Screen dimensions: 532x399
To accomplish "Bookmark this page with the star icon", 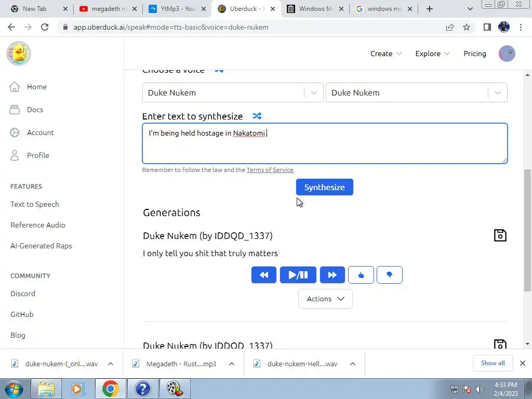I will tap(467, 27).
